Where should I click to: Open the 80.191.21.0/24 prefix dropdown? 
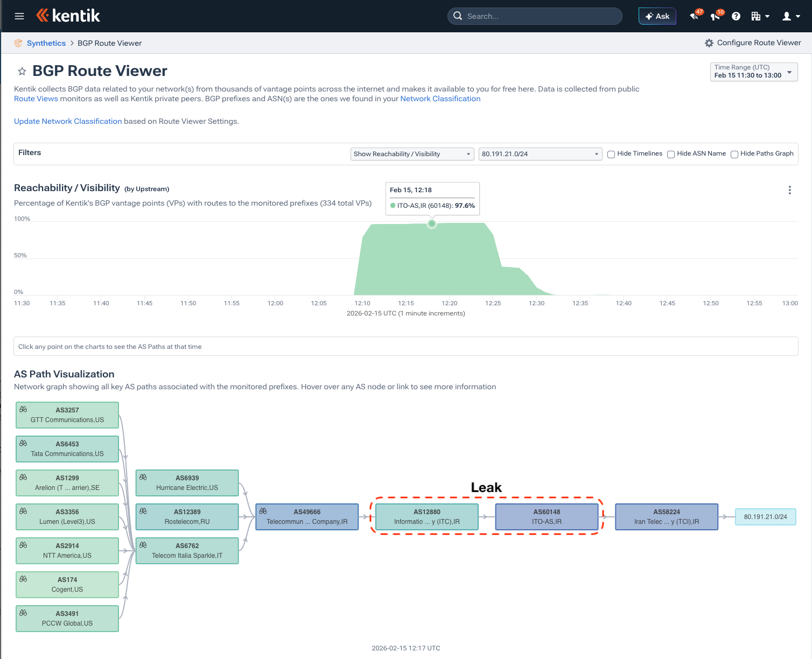point(540,154)
